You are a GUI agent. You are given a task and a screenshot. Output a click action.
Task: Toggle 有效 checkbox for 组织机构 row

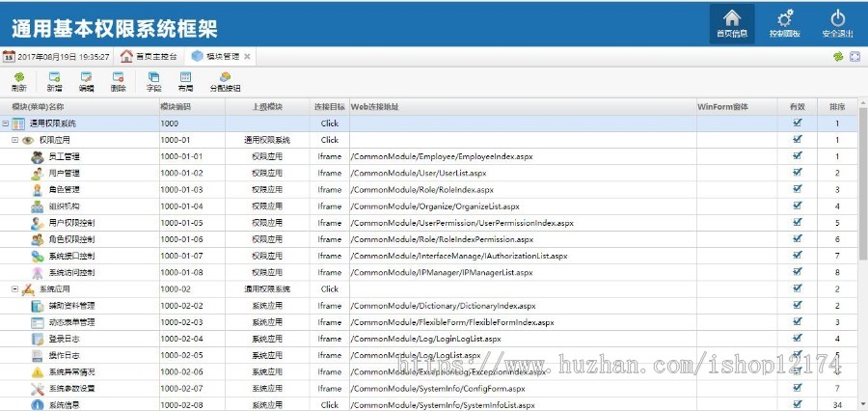[x=798, y=205]
